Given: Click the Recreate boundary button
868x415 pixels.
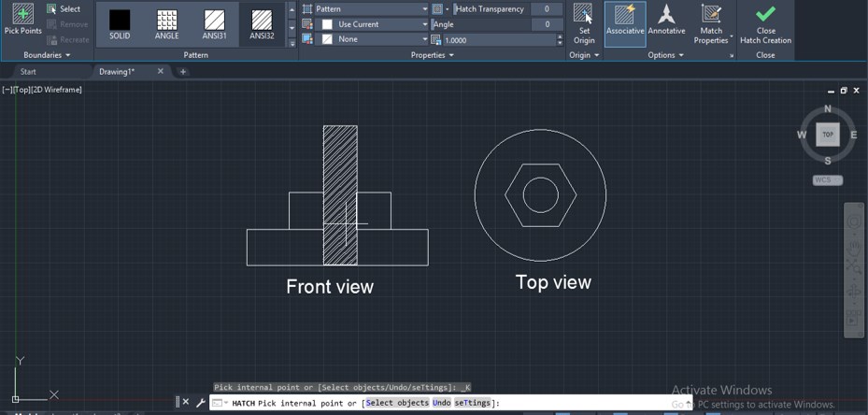Looking at the screenshot, I should pos(67,40).
